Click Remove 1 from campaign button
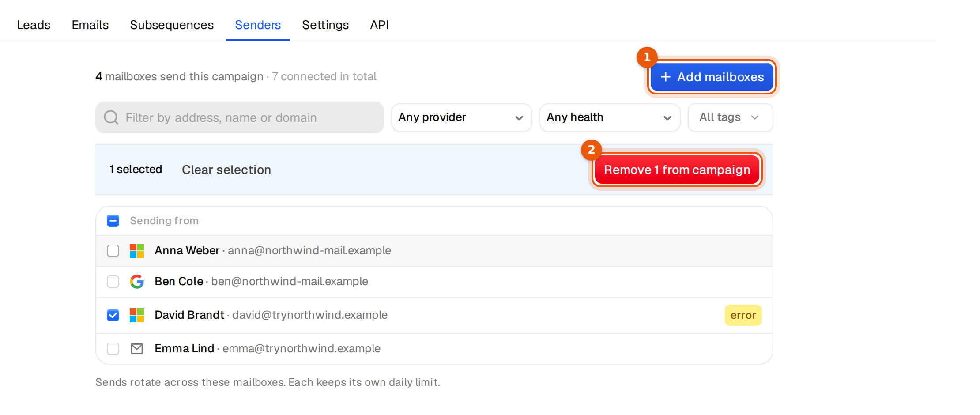This screenshot has height=415, width=980. coord(677,170)
